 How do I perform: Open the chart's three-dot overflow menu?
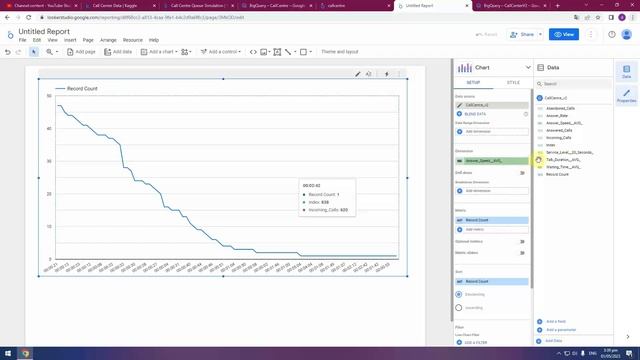pyautogui.click(x=399, y=74)
